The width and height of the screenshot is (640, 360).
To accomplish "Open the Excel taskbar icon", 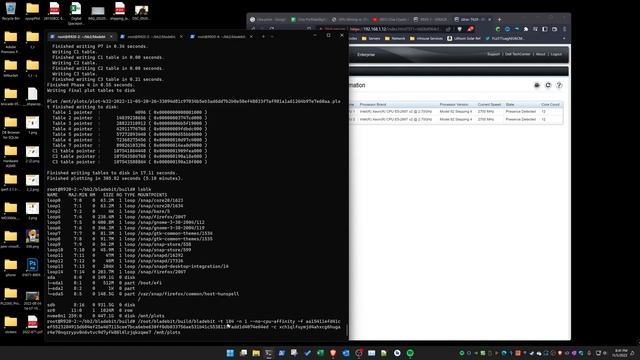I will pos(320,353).
